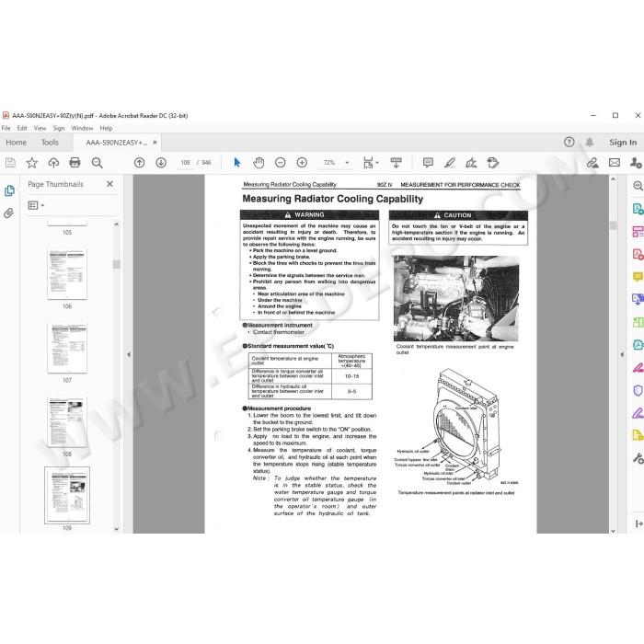The image size is (644, 644).
Task: Click the document vertical scrollbar handle
Action: tap(614, 225)
